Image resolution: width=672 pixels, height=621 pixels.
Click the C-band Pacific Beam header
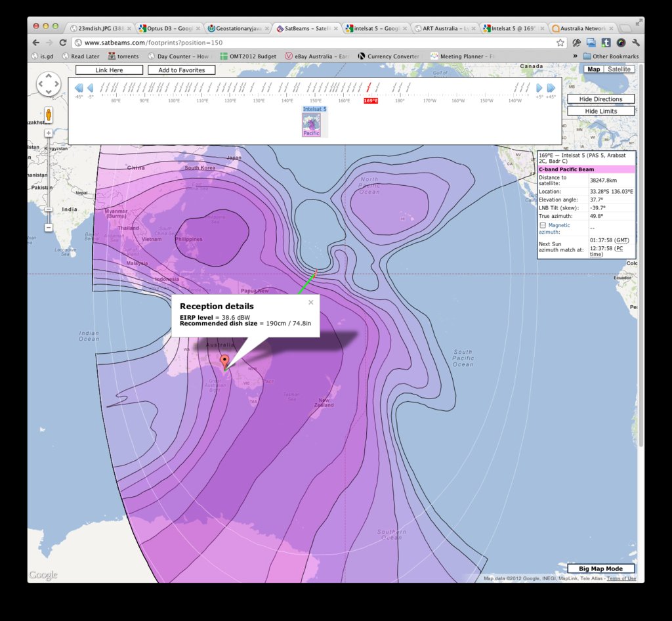[586, 169]
